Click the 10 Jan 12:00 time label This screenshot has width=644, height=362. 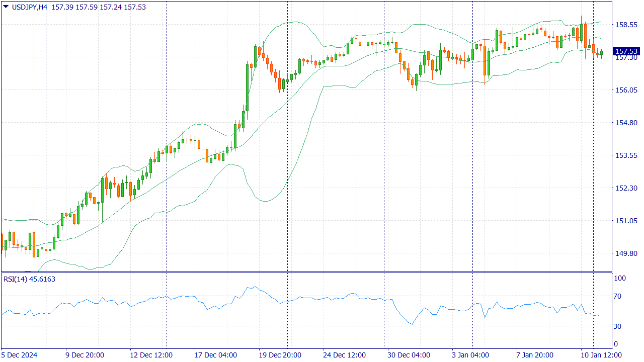pos(601,355)
